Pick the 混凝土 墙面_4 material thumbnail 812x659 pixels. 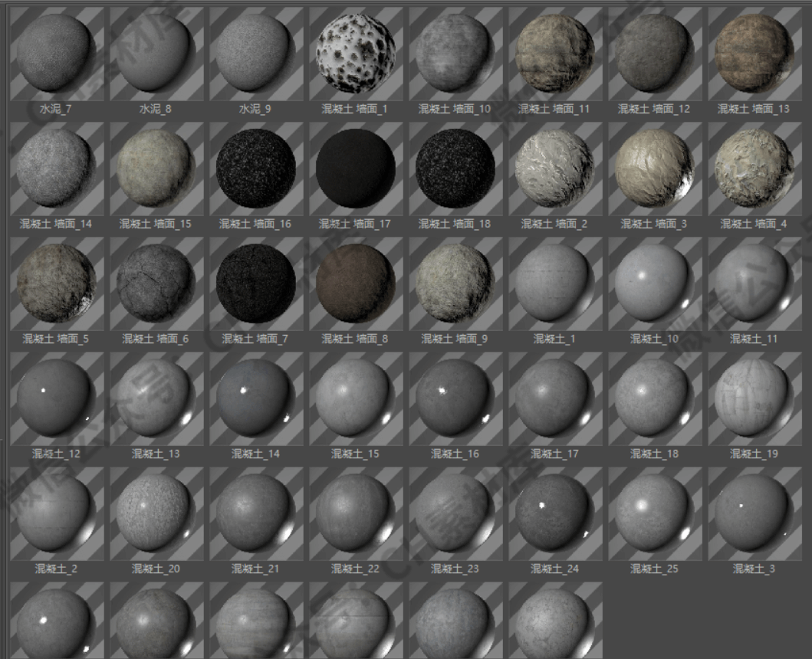pos(754,168)
